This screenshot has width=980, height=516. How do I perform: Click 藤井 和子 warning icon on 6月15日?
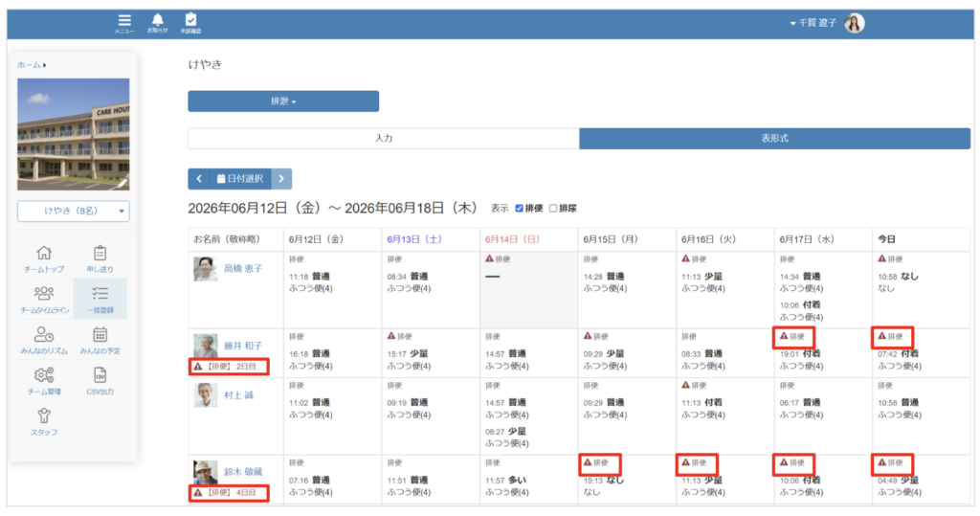tap(588, 336)
